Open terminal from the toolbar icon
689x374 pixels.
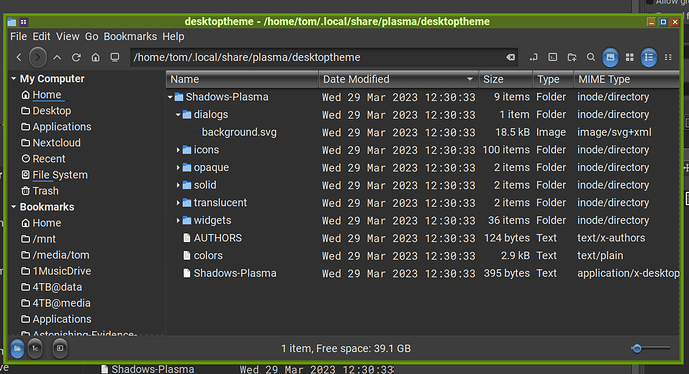point(552,57)
